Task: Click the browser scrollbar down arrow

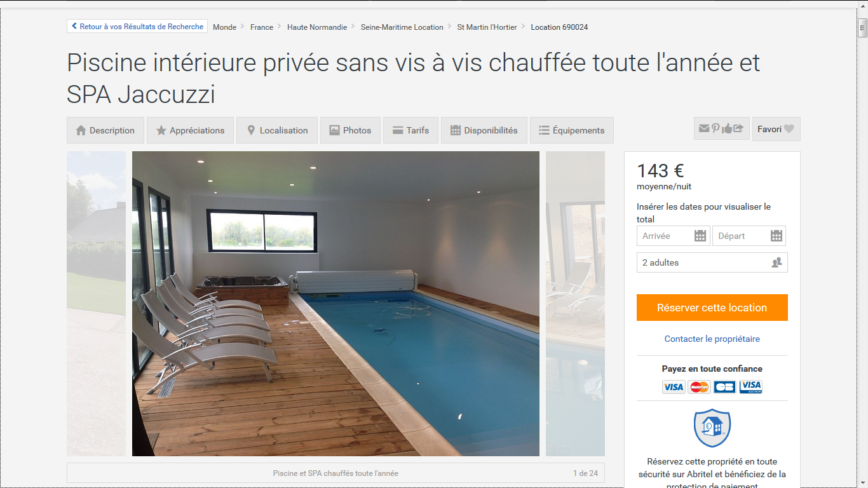Action: (x=862, y=483)
